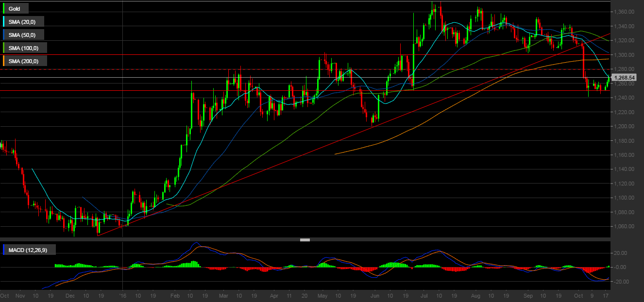
Task: Click the Nov label on time axis
Action: pyautogui.click(x=20, y=296)
